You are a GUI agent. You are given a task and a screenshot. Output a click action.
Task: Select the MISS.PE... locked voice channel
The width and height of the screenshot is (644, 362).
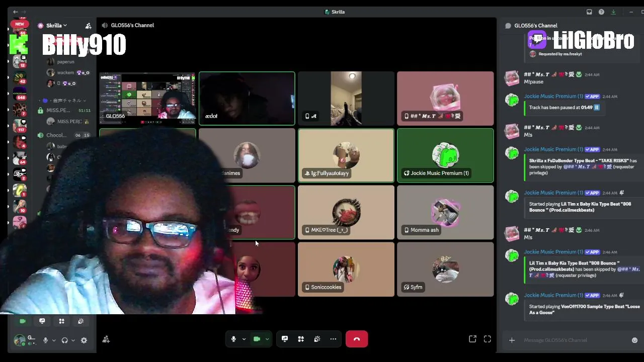63,110
